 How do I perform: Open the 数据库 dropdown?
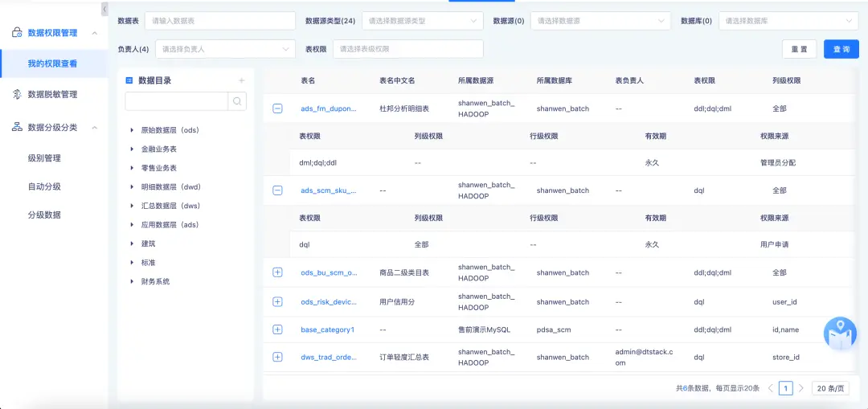click(x=788, y=21)
